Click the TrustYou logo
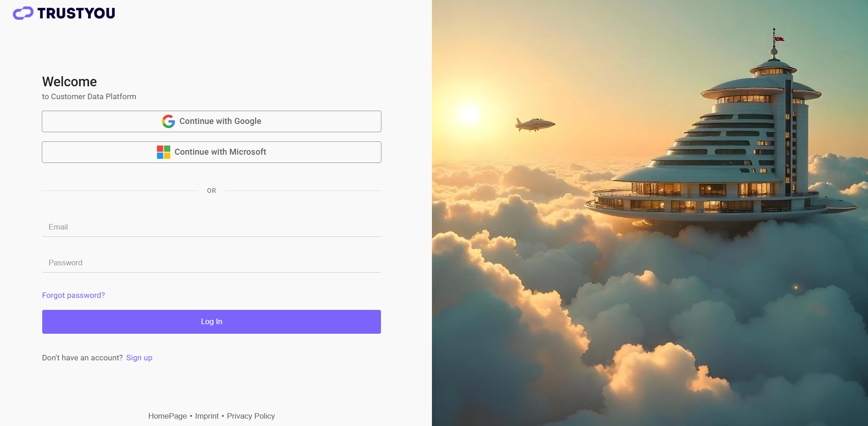868x426 pixels. (x=64, y=13)
